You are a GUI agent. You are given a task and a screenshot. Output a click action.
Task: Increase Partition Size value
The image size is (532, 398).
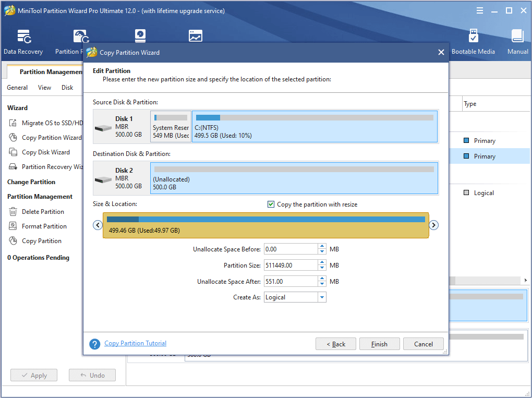pos(322,262)
